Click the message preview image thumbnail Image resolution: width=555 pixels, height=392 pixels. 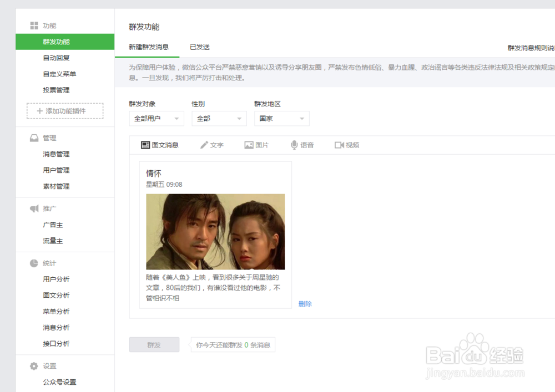click(x=215, y=232)
